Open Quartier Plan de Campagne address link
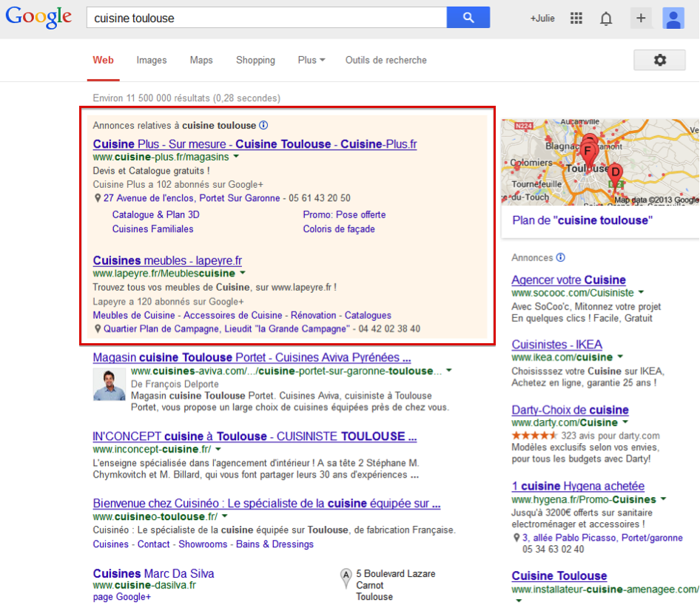700x605 pixels. point(226,329)
